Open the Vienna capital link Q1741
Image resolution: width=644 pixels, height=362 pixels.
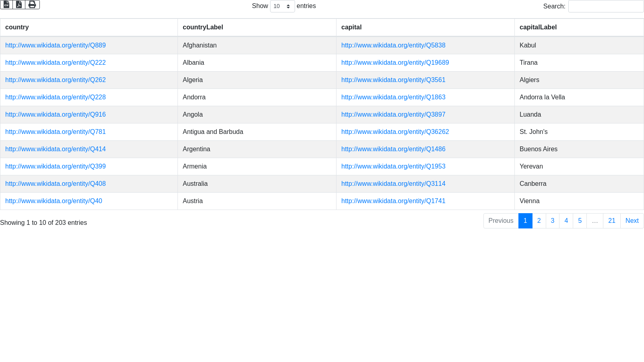point(393,201)
